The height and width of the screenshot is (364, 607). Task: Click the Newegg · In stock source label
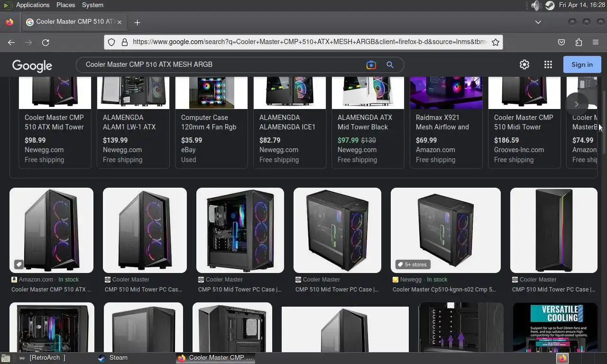[x=420, y=280]
